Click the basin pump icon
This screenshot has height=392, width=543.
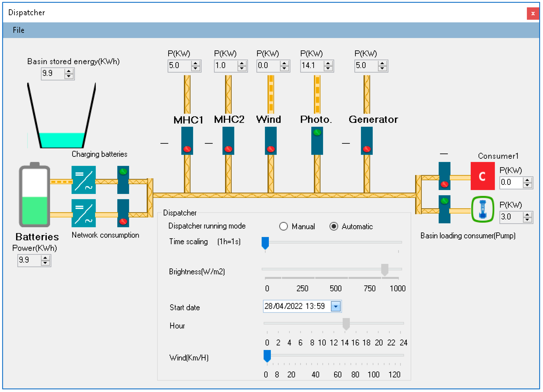pyautogui.click(x=482, y=209)
